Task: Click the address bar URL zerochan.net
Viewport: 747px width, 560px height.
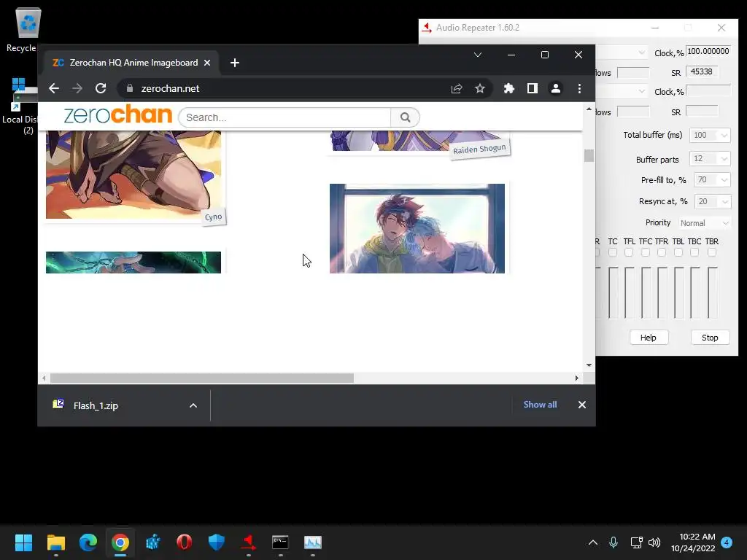Action: [x=170, y=88]
